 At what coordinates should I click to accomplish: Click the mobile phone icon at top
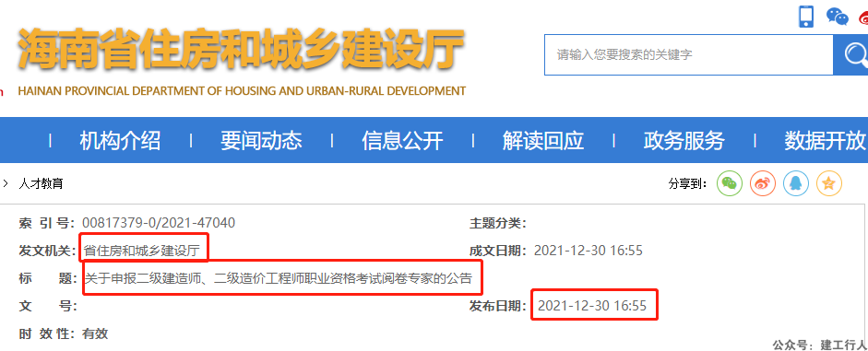tap(806, 16)
